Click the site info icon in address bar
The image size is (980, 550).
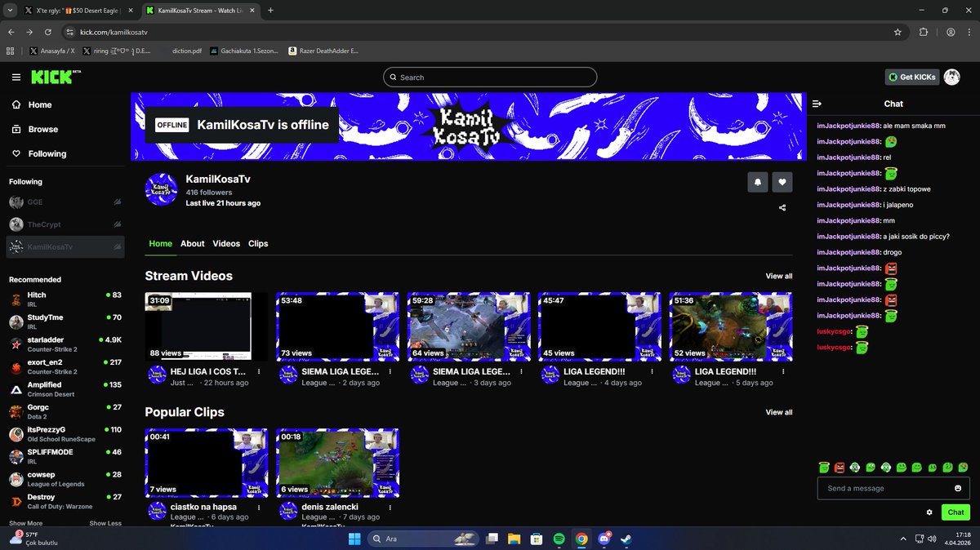69,32
